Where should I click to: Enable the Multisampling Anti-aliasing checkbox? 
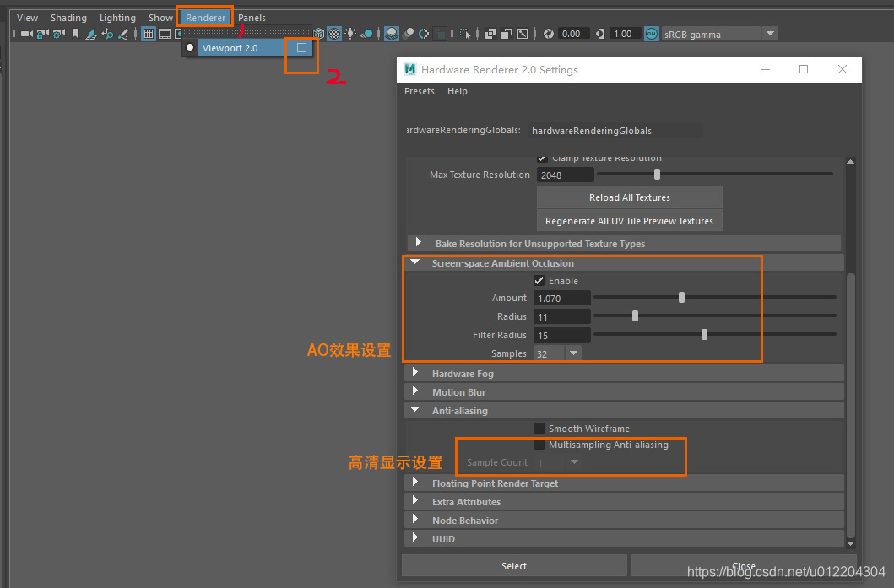point(539,444)
